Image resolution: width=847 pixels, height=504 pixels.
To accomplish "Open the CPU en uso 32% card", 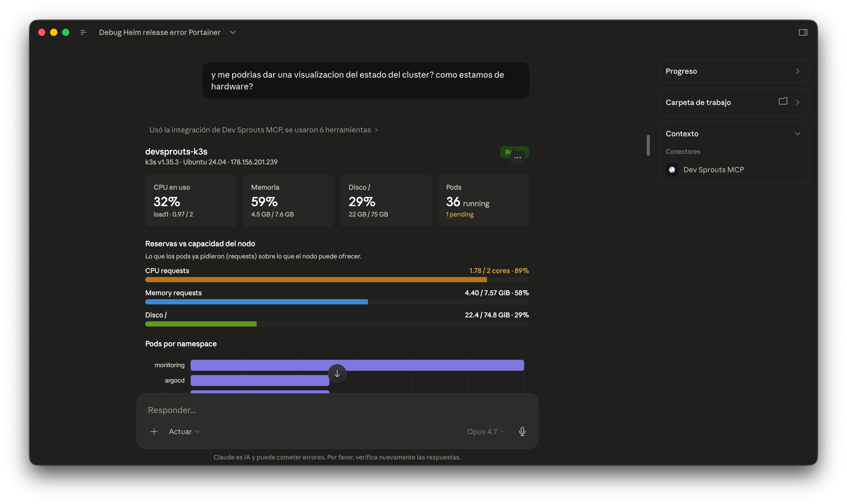I will coord(191,201).
